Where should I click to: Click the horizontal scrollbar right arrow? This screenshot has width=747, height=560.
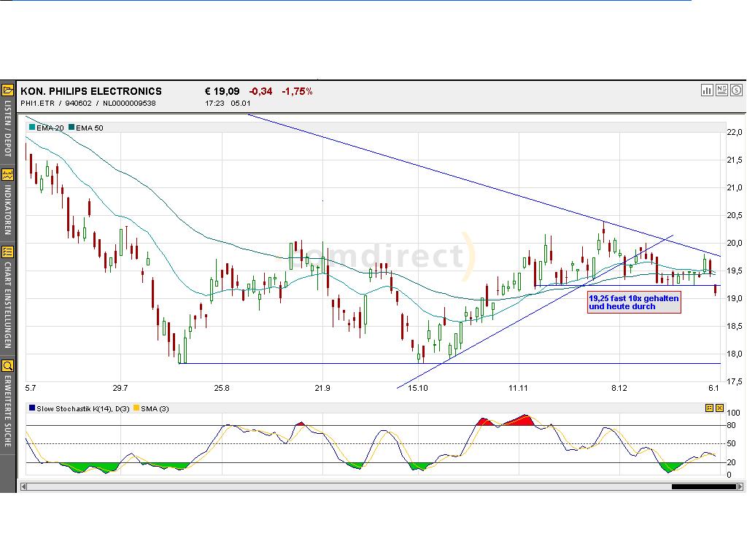coord(740,486)
